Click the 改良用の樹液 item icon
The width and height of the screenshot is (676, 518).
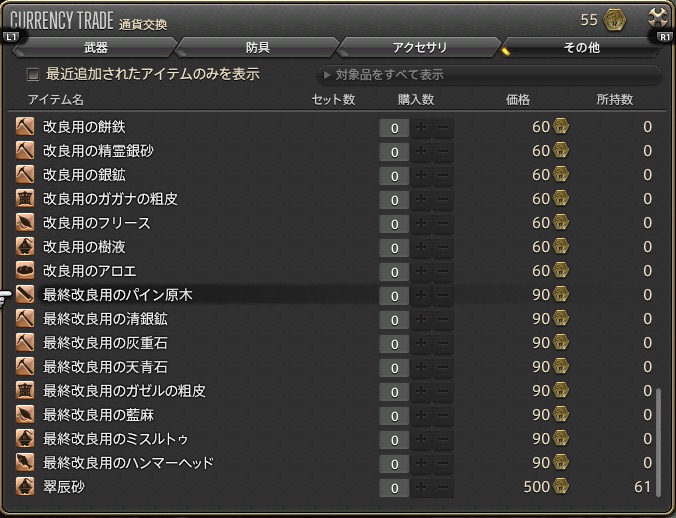(x=26, y=247)
